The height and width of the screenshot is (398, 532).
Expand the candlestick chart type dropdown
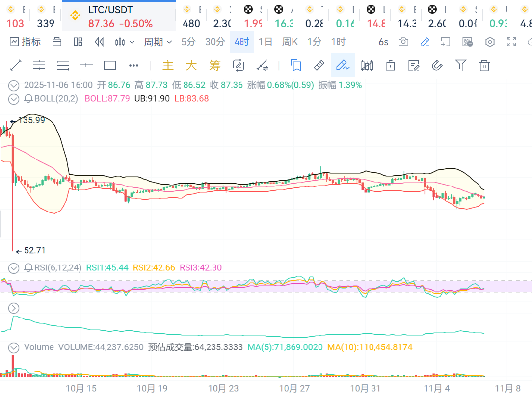125,42
